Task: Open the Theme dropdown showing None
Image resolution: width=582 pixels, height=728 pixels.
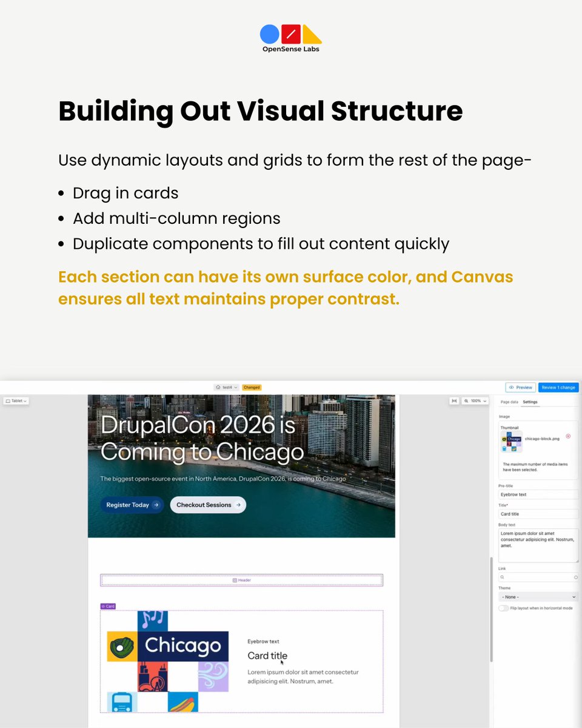Action: 538,597
